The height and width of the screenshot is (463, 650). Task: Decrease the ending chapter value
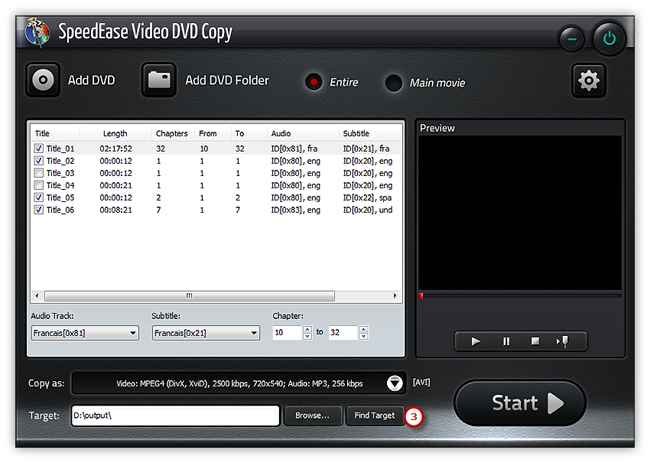363,336
